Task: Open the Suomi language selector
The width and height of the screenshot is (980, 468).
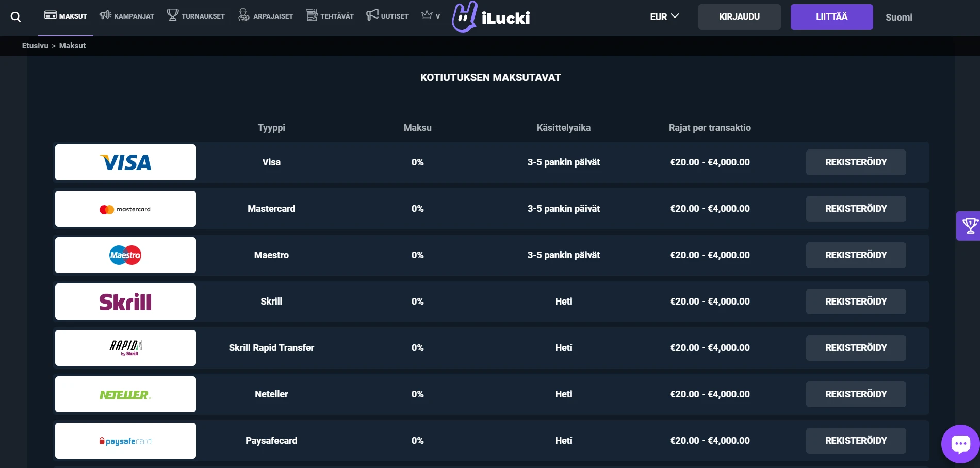Action: click(899, 17)
